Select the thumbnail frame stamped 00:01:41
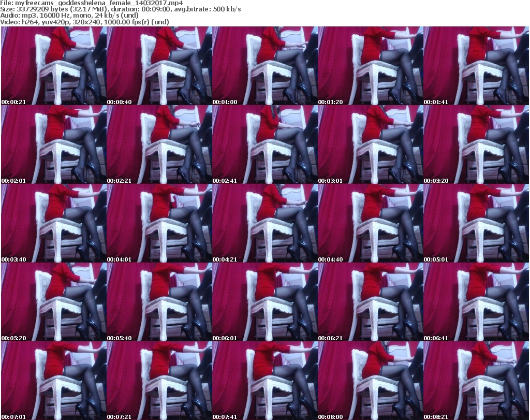 tap(476, 66)
